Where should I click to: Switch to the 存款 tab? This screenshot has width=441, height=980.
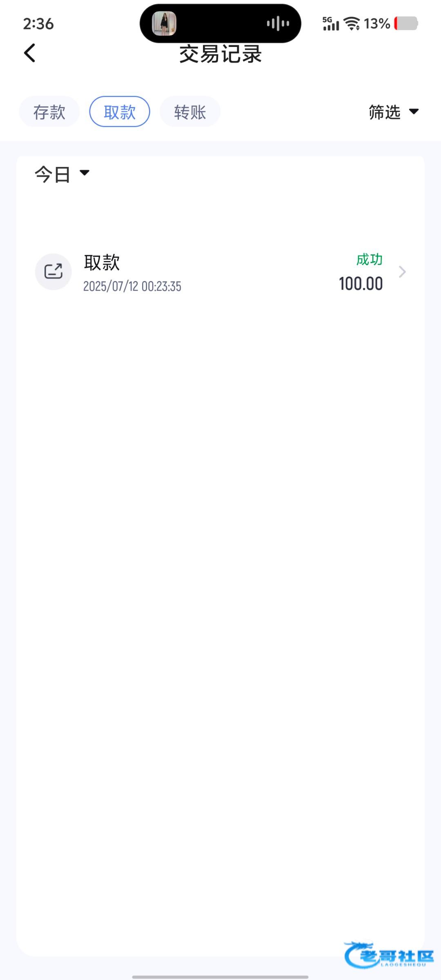49,112
